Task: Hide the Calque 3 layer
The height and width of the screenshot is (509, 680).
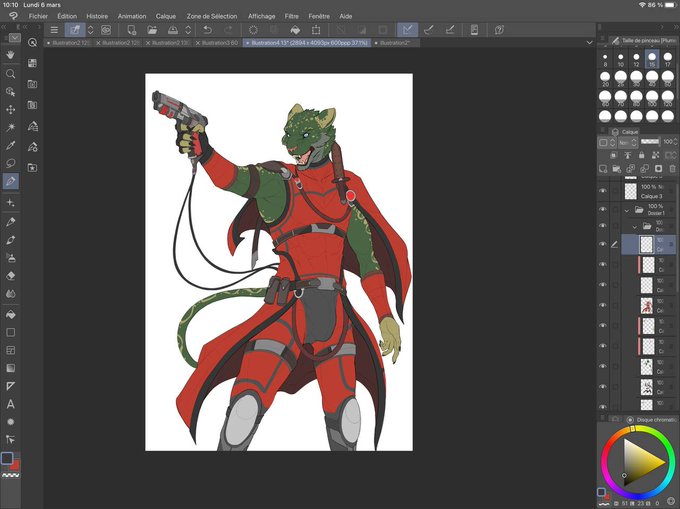Action: point(602,191)
